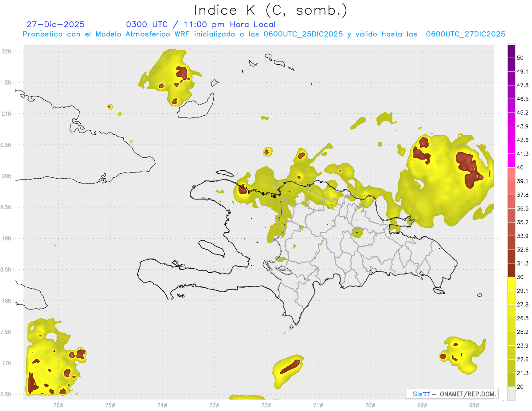Click the longitude axis label "73W"
532x411 pixels.
pos(214,405)
